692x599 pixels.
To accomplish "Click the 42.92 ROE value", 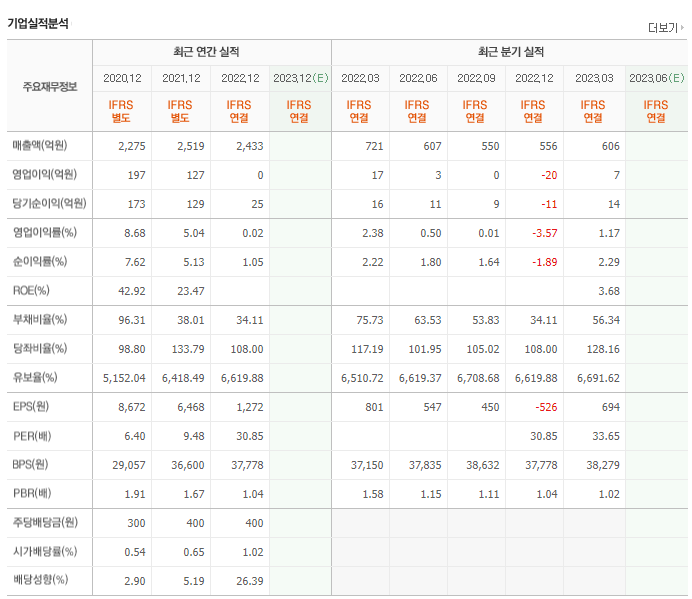I will (x=132, y=291).
